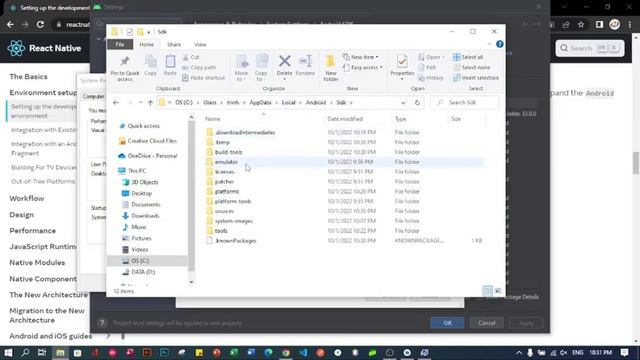Open taskbar search icon
Viewport: 640px width, 360px height.
tap(25, 352)
